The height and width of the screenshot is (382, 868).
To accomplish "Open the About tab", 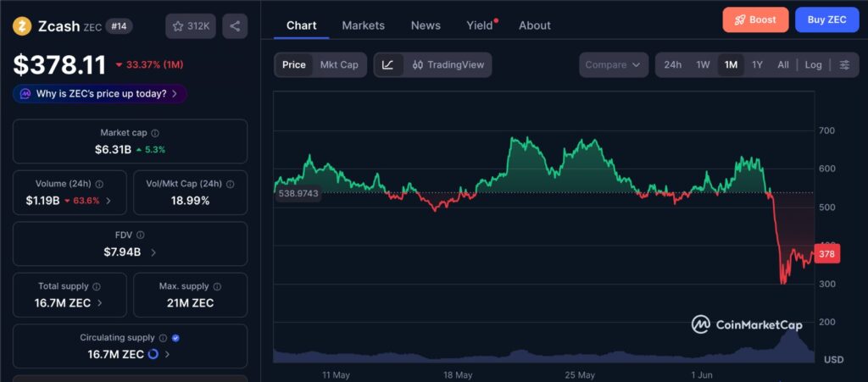I will [535, 25].
